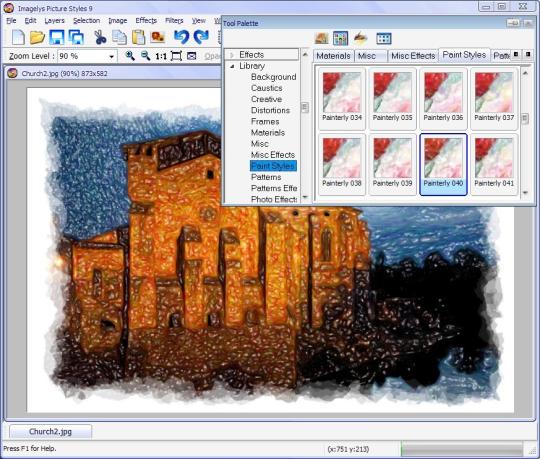This screenshot has height=459, width=540.
Task: Undo the last action with the blue arrow
Action: pyautogui.click(x=181, y=37)
